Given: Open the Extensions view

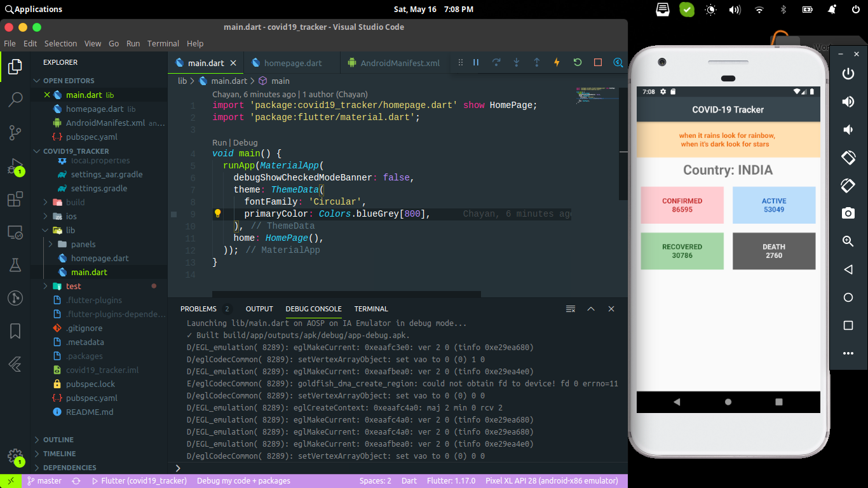Looking at the screenshot, I should click(15, 200).
